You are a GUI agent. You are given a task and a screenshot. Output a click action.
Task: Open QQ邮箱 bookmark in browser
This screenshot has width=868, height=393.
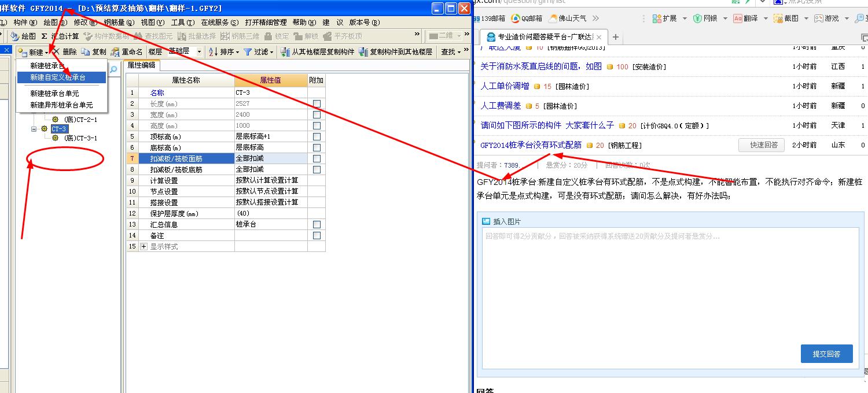[527, 18]
